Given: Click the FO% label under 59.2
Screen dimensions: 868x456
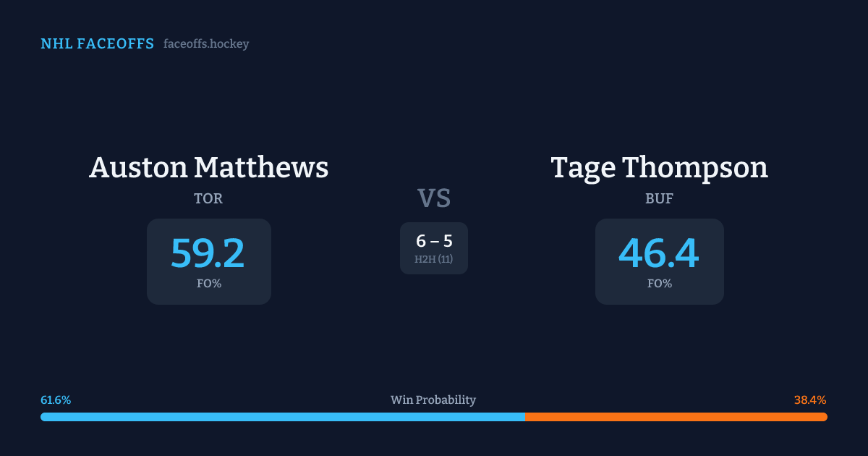Looking at the screenshot, I should 208,284.
